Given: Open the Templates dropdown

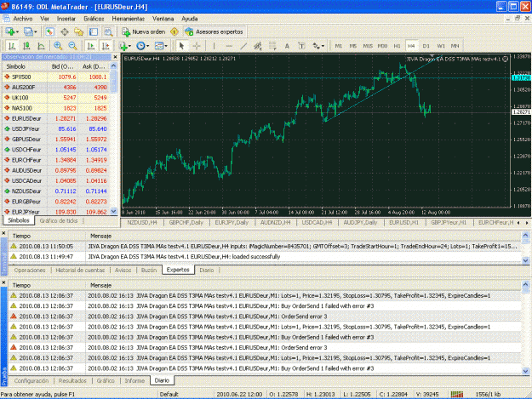Looking at the screenshot, I should [161, 46].
